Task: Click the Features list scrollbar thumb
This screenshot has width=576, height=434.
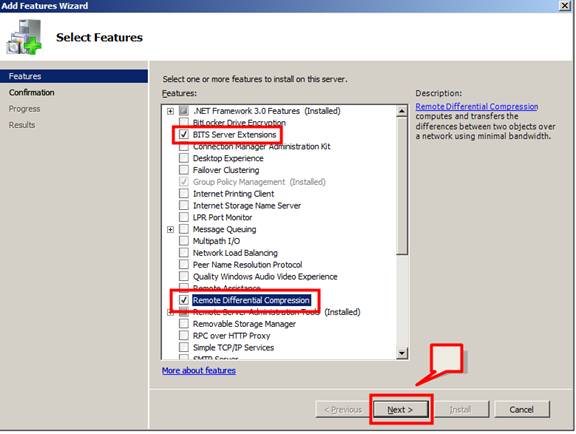Action: (402, 186)
